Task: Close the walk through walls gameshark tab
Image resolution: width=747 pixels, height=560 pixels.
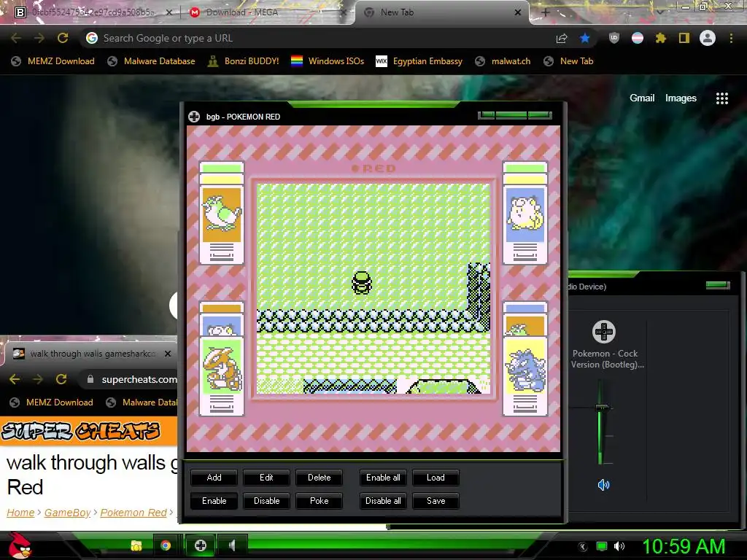Action: coord(168,354)
